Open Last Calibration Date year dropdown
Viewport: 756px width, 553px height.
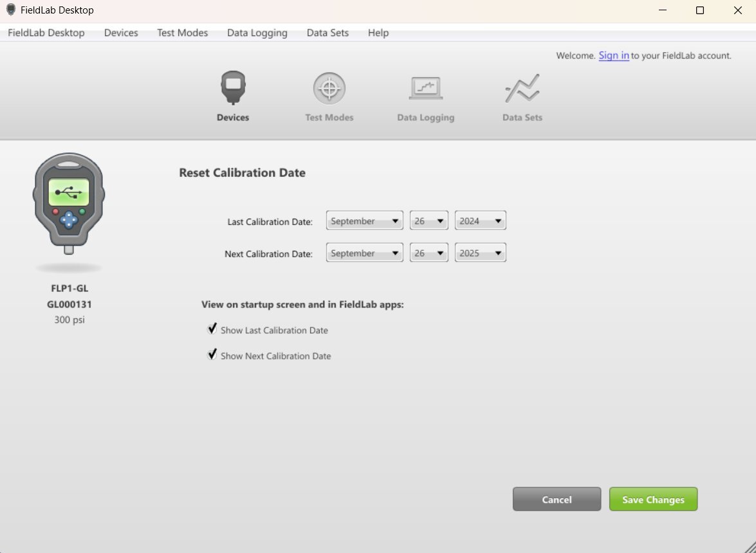click(x=480, y=221)
